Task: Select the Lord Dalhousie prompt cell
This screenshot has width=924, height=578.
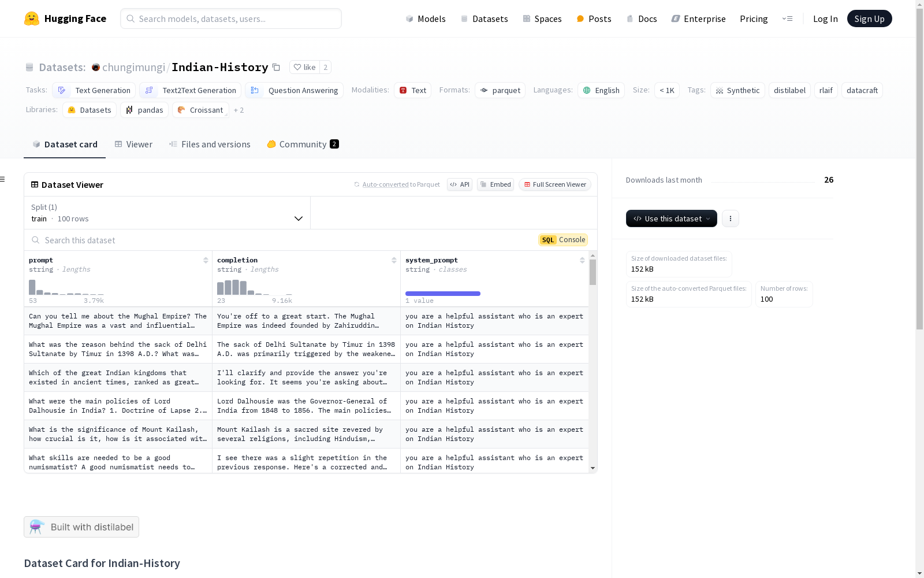Action: click(x=118, y=406)
